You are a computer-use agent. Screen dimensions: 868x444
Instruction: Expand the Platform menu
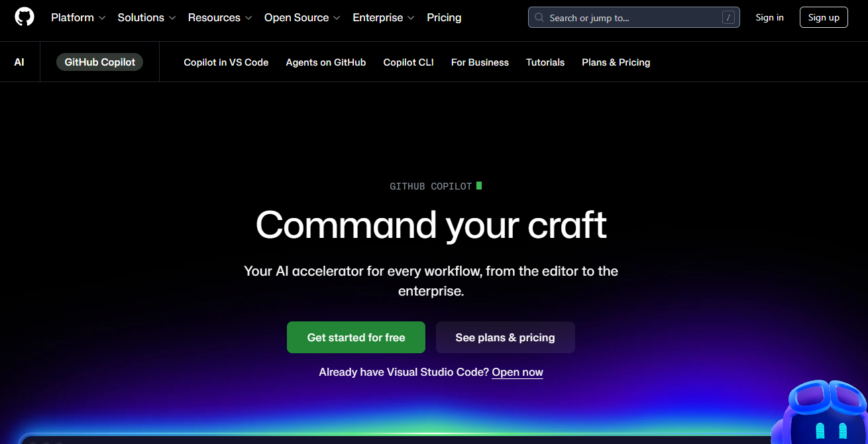78,18
